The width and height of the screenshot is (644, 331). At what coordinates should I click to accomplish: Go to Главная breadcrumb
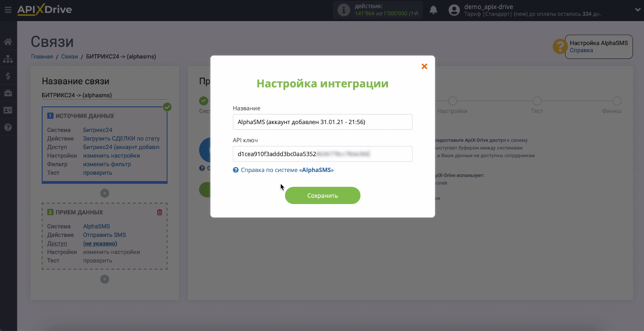click(42, 57)
